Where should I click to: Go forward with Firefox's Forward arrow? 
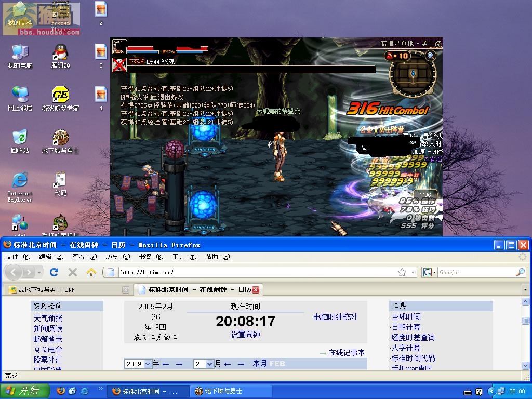pos(29,272)
